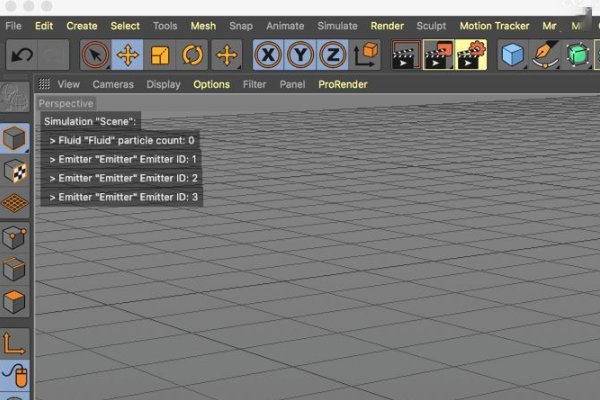600x400 pixels.
Task: Open the Simulate menu
Action: [x=337, y=25]
